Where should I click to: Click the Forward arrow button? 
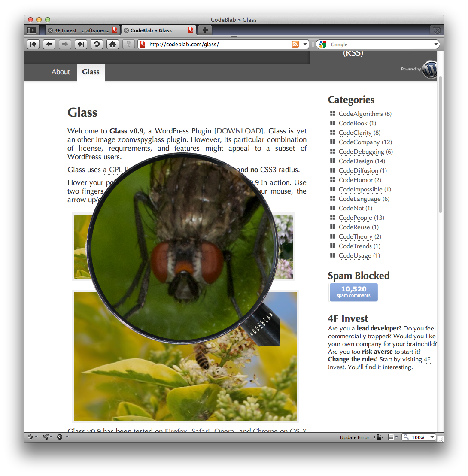(65, 44)
